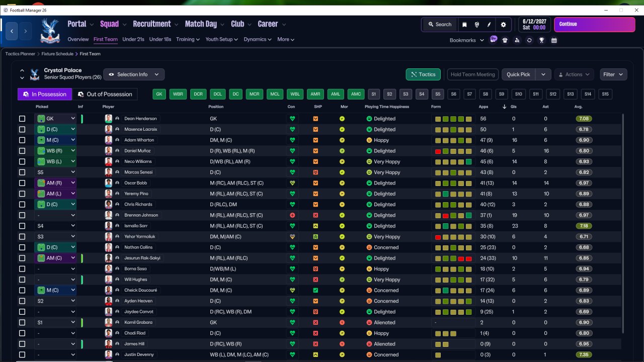The image size is (644, 362).
Task: Click the date and time display 6/12/2027
Action: point(534,24)
